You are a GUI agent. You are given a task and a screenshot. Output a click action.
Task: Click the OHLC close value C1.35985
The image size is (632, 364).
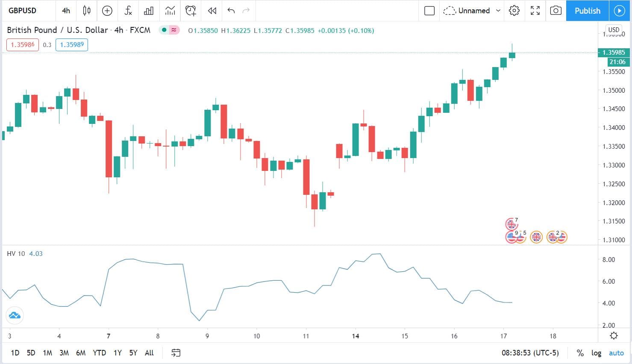click(x=300, y=31)
